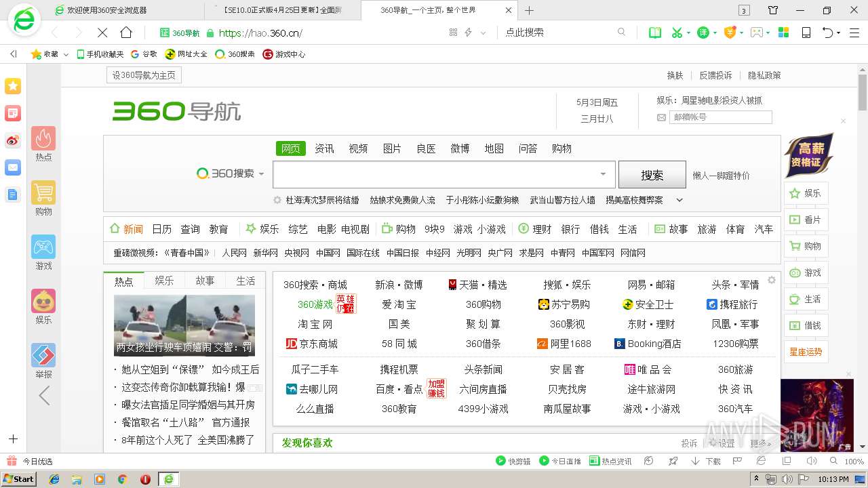
Task: Open the Chrome taskbar icon
Action: tap(122, 479)
